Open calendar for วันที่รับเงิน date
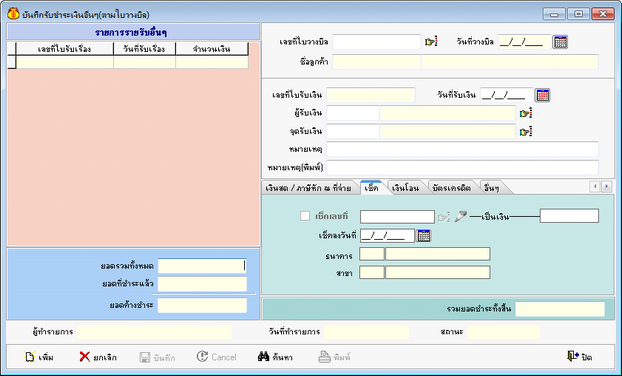This screenshot has width=622, height=376. tap(543, 95)
